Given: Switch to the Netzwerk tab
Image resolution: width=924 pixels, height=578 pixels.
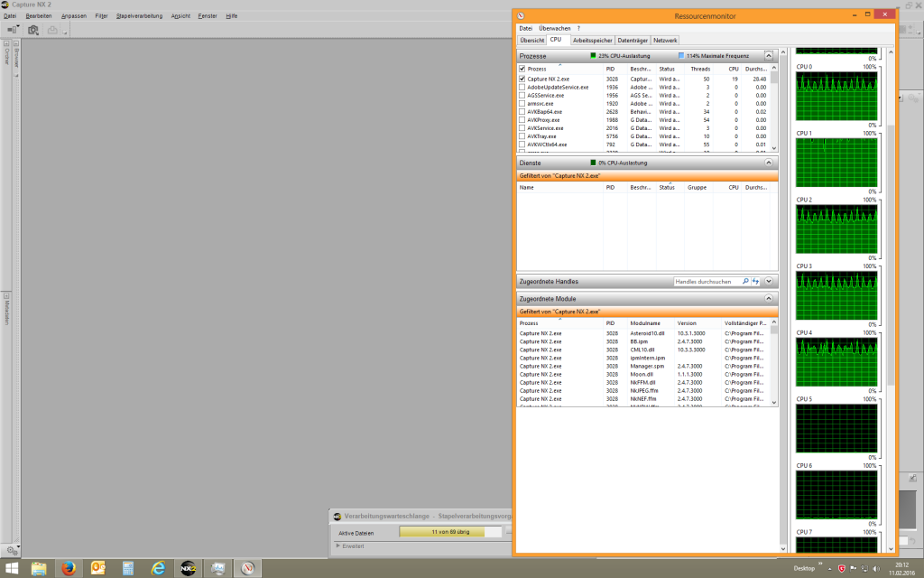Looking at the screenshot, I should 665,40.
